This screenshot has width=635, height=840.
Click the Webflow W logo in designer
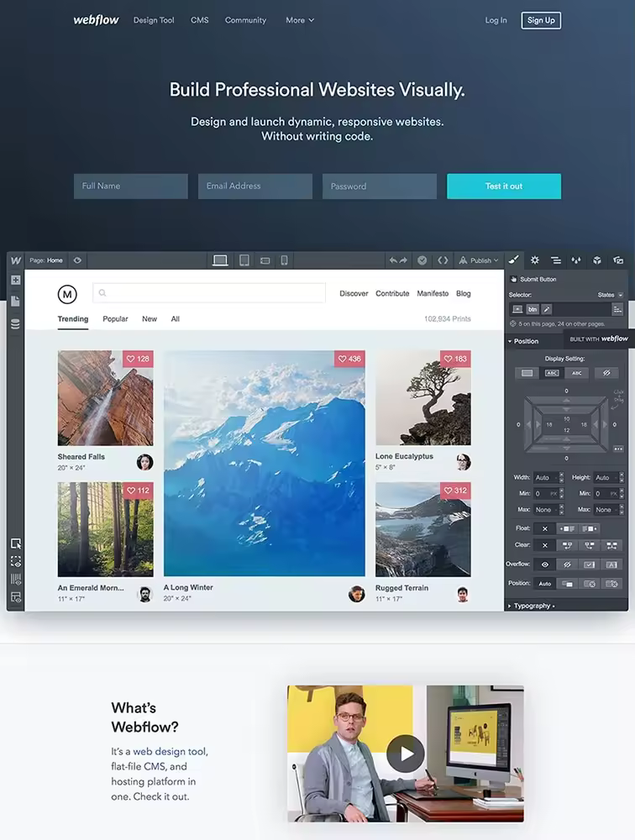click(16, 260)
